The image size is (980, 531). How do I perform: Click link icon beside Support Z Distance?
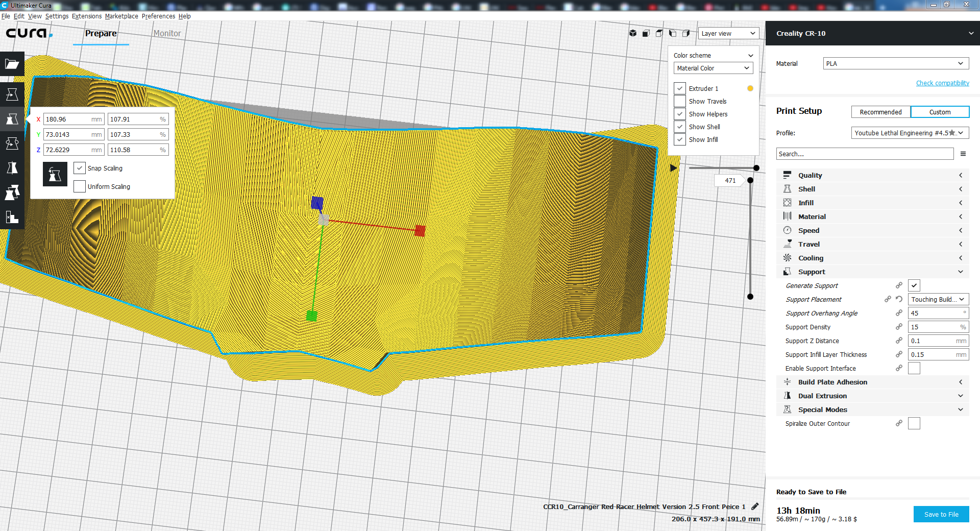tap(899, 341)
